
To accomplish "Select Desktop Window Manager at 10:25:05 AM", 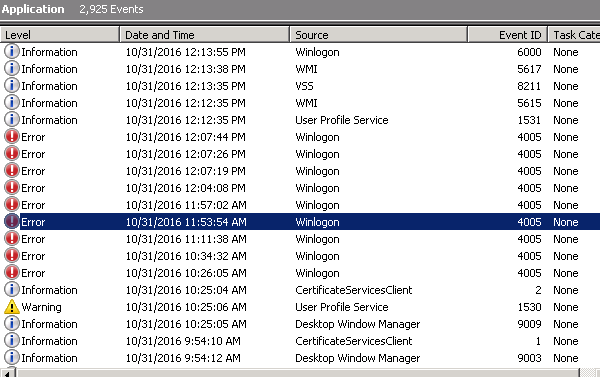I will pyautogui.click(x=357, y=324).
